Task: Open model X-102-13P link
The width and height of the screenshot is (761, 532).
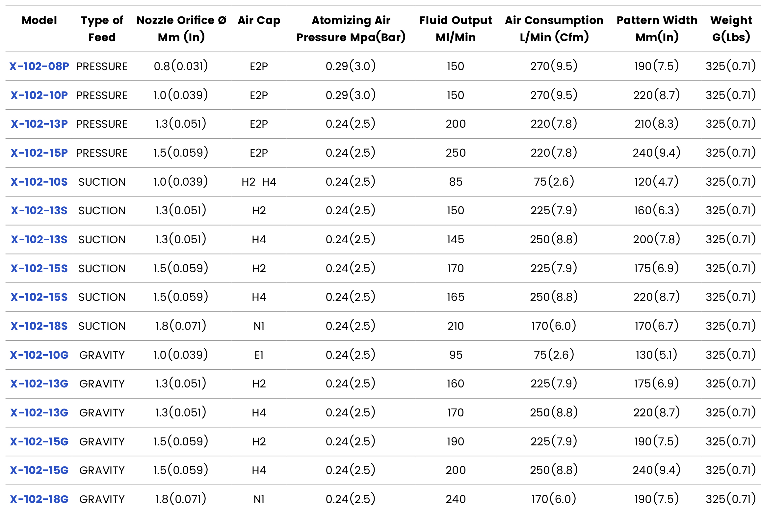Action: pyautogui.click(x=39, y=124)
